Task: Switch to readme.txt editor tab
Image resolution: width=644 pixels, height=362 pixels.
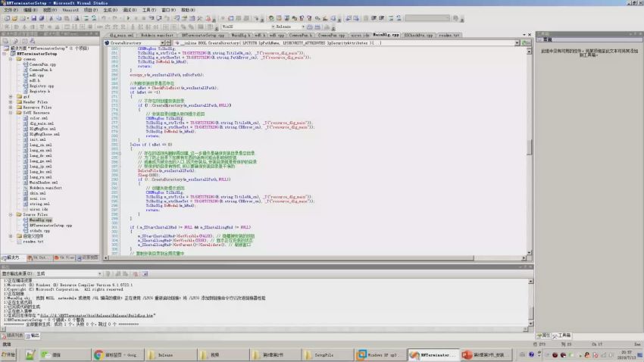Action: [449, 36]
